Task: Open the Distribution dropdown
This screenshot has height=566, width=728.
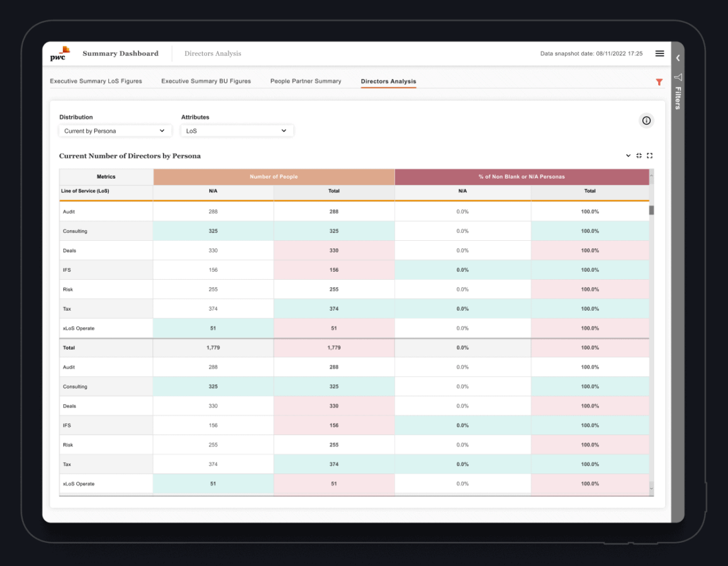Action: pos(114,131)
